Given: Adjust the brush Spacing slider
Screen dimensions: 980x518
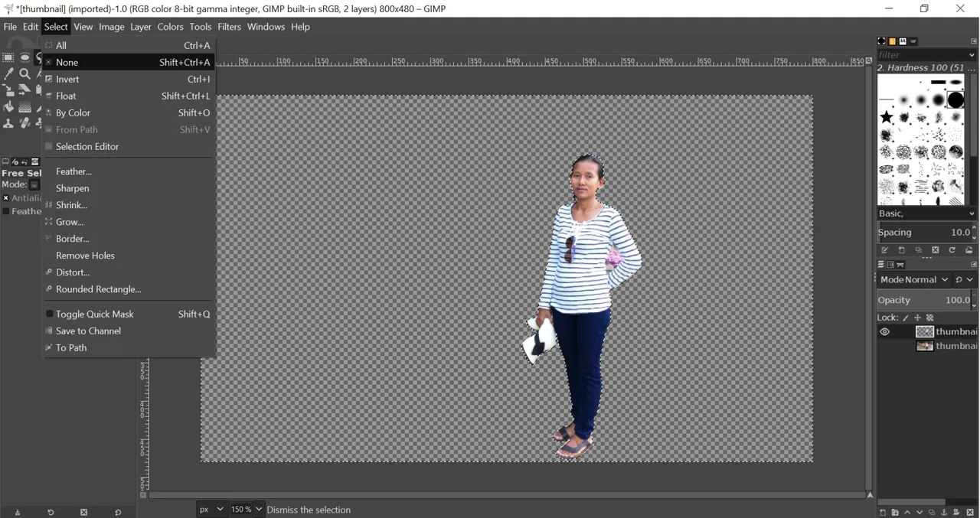Looking at the screenshot, I should pos(923,233).
